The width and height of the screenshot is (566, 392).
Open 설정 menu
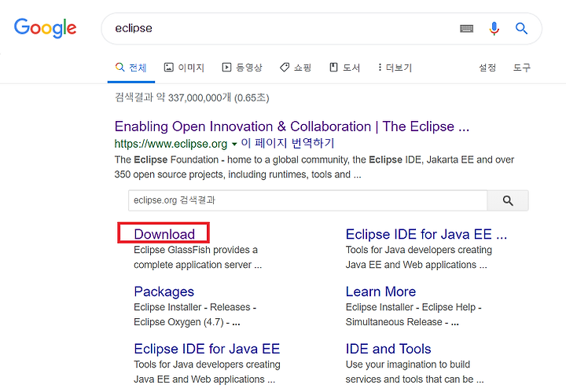click(x=487, y=68)
